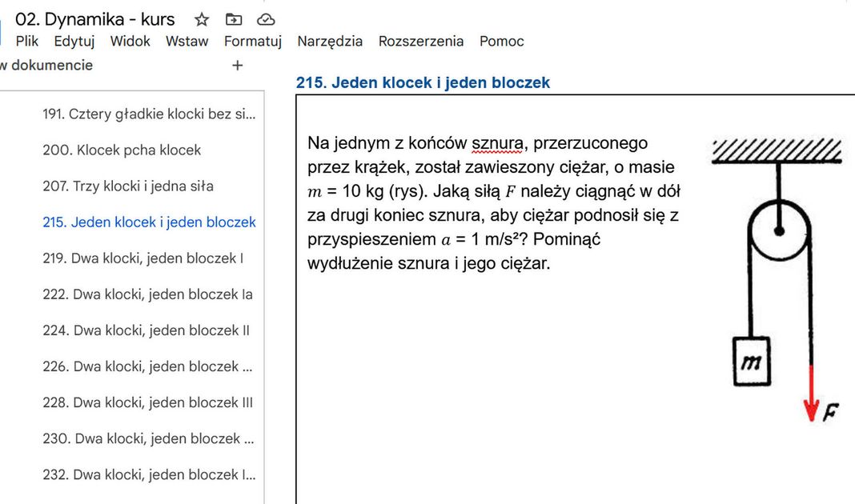Select the pulley diagram image
The image size is (855, 504).
click(776, 280)
